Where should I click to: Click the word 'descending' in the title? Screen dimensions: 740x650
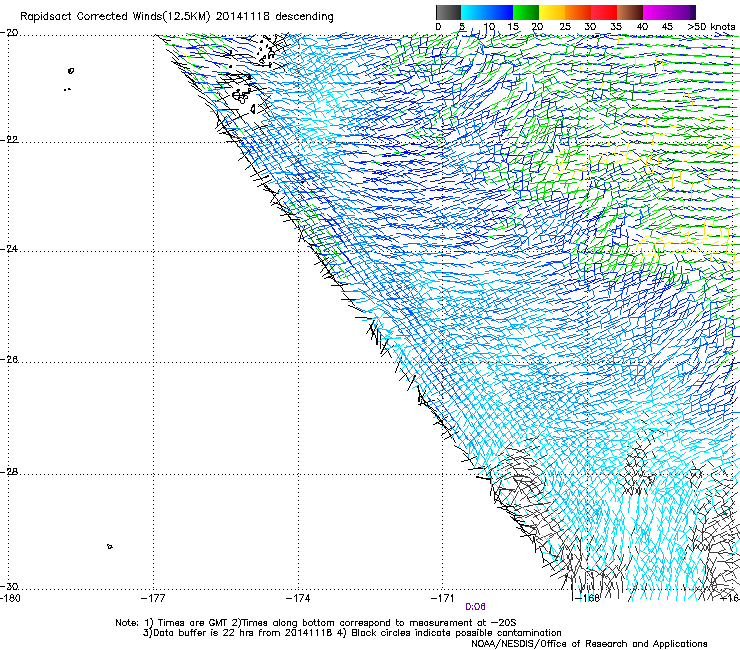pyautogui.click(x=304, y=17)
